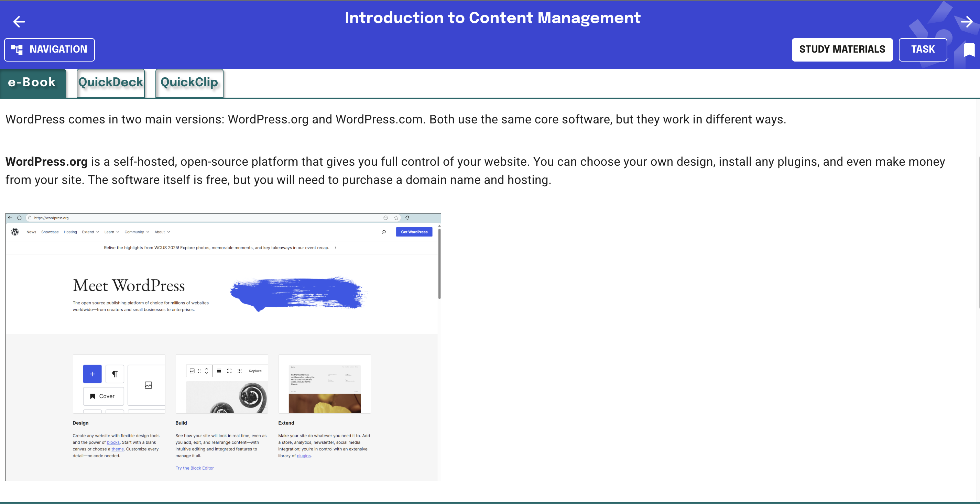
Task: Click the paragraph pilcrow icon in Design card
Action: pos(115,374)
